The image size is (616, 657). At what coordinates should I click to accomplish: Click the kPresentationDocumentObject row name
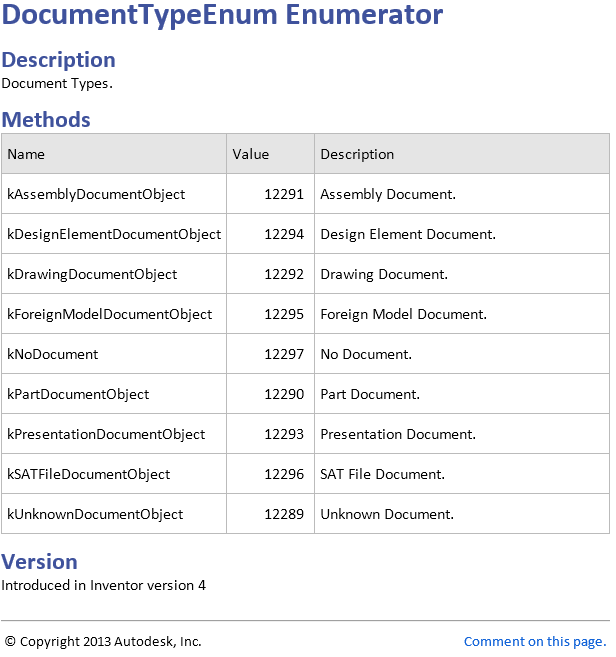coord(106,434)
